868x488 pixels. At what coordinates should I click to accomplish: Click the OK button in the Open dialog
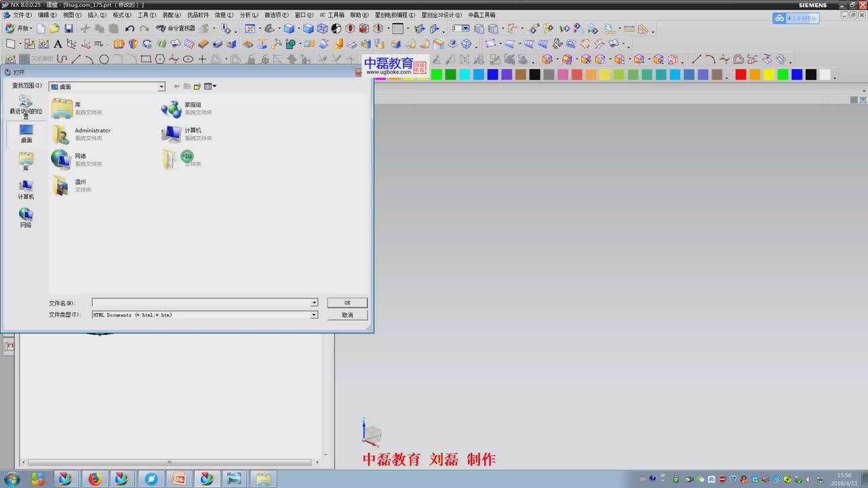click(347, 303)
